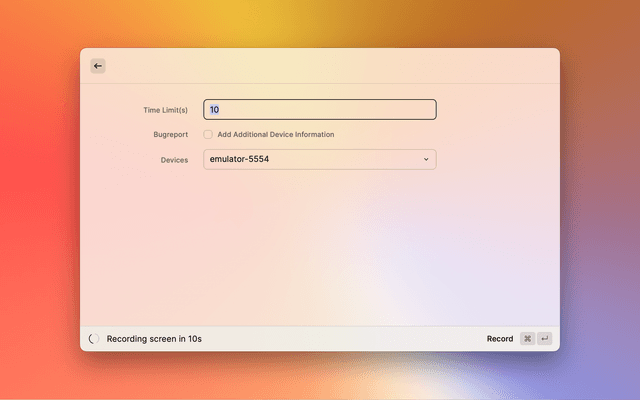640x400 pixels.
Task: Click the 'Add Additional Device Information' label
Action: (x=276, y=134)
